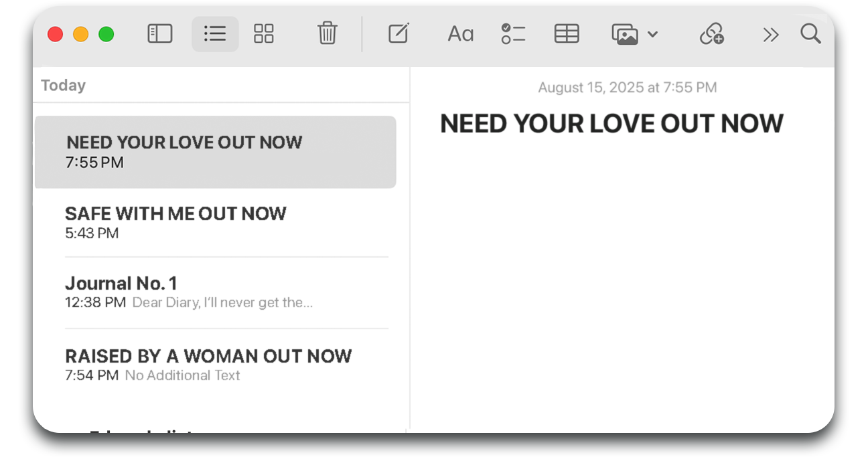Screen dimensions: 868x463
Task: Click the 12:38 PM timestamp
Action: [x=95, y=302]
